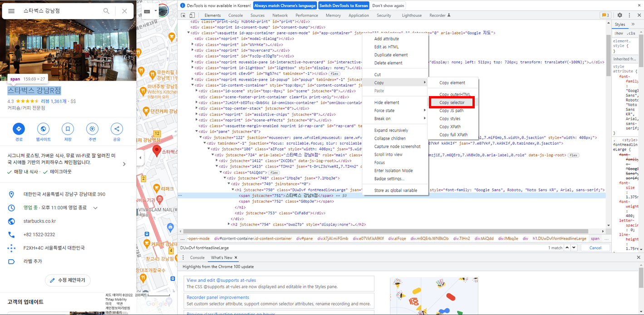The width and height of the screenshot is (644, 315).
Task: Click the 웹사이트 globe icon
Action: pos(43,129)
